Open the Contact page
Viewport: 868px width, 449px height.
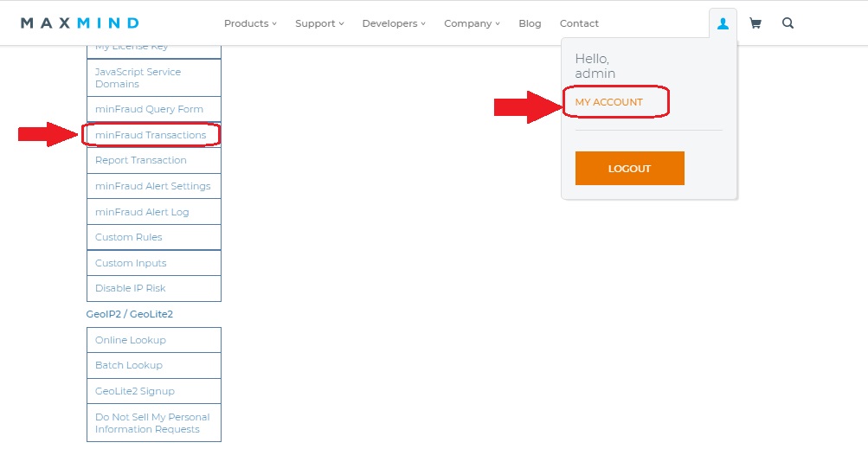click(579, 23)
